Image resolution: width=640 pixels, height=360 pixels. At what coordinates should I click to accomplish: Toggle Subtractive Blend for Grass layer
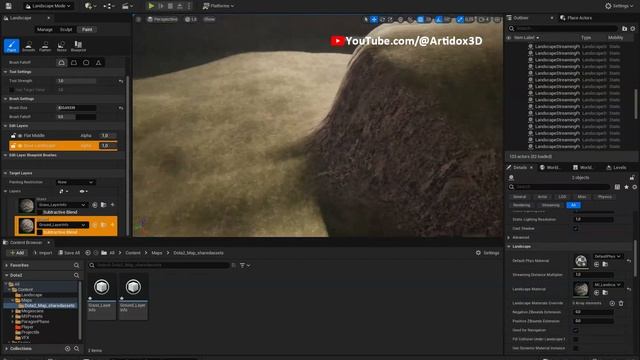40,212
